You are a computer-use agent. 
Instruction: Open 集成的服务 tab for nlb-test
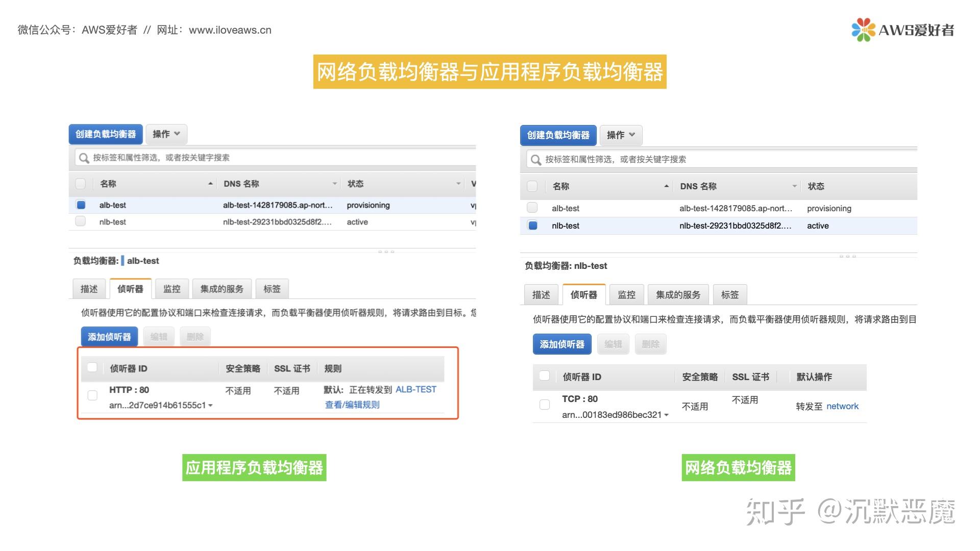pyautogui.click(x=678, y=295)
